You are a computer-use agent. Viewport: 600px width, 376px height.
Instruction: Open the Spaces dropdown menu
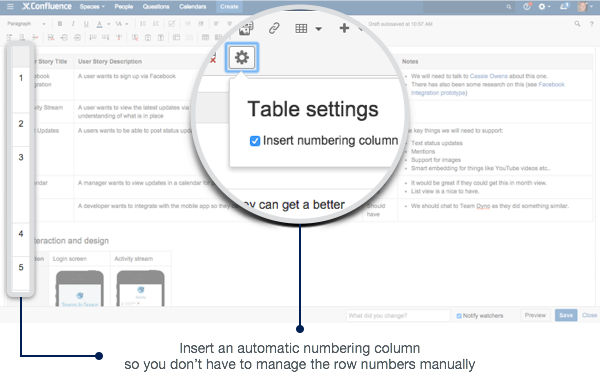(x=92, y=7)
